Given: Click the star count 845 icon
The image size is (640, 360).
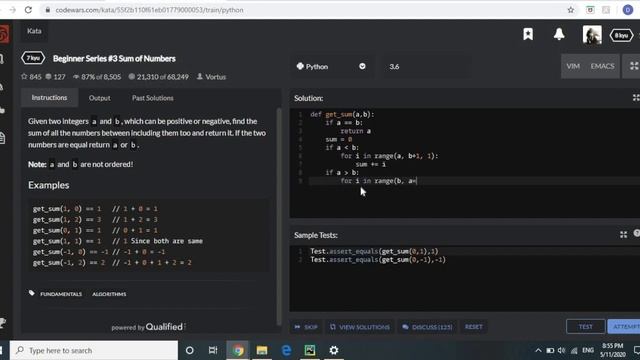Looking at the screenshot, I should (24, 77).
